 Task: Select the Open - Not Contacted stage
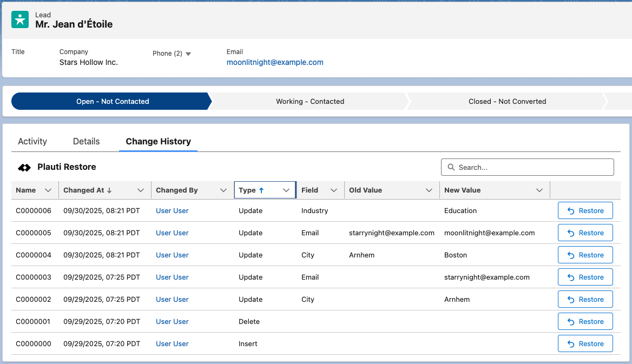coord(111,101)
